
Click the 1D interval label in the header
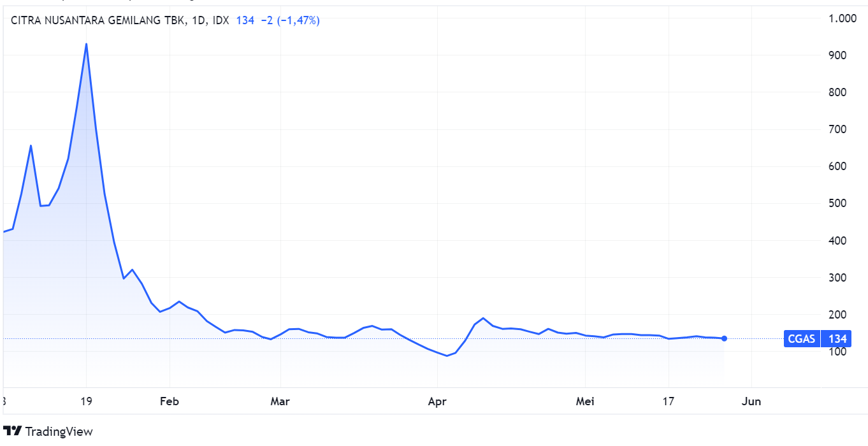pos(199,20)
